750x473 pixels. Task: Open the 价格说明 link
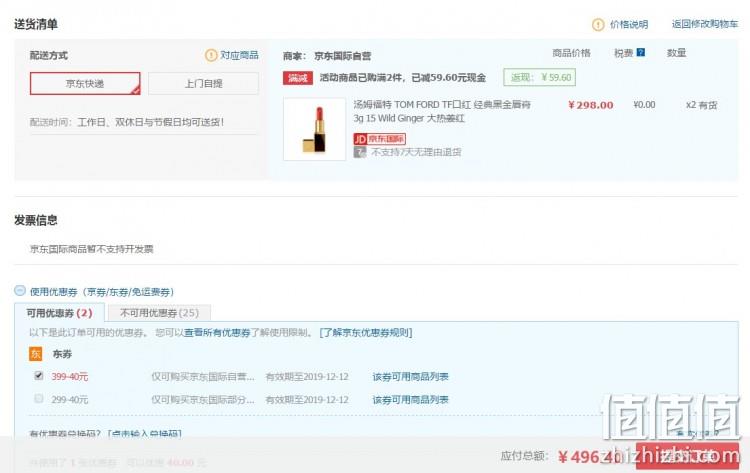coord(629,24)
